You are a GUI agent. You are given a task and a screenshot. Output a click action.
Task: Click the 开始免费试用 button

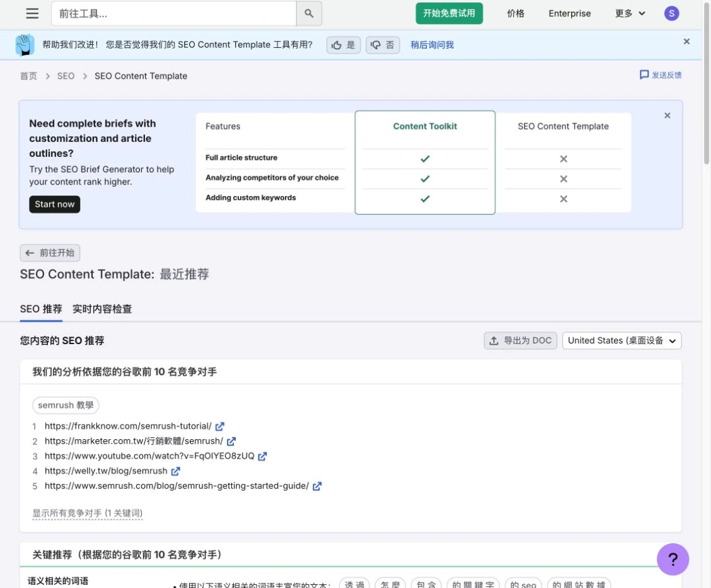click(x=449, y=13)
